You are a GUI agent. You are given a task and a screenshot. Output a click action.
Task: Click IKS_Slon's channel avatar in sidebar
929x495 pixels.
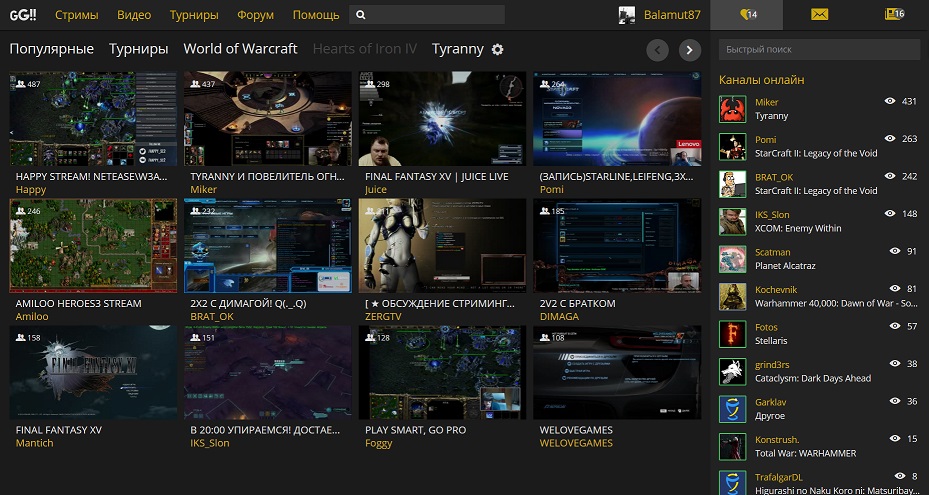tap(732, 222)
